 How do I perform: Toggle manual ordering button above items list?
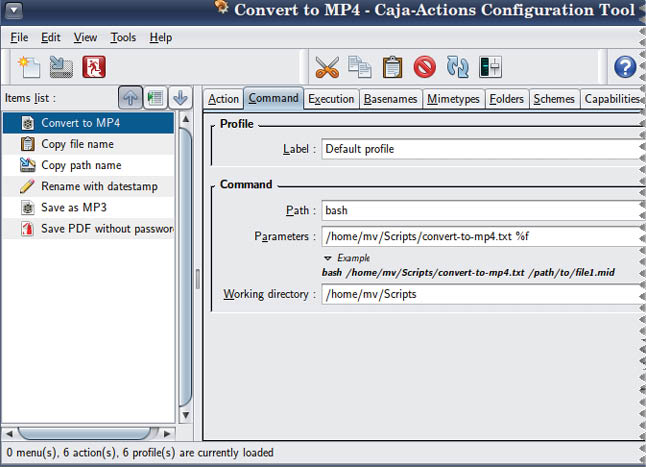click(x=155, y=98)
